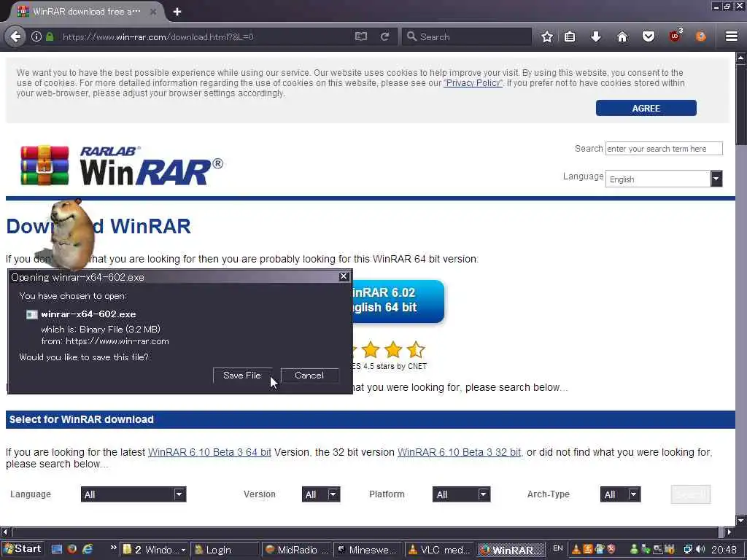747x560 pixels.
Task: Open WinRAR 6.10 Beta 3 32 bit link
Action: [x=460, y=452]
